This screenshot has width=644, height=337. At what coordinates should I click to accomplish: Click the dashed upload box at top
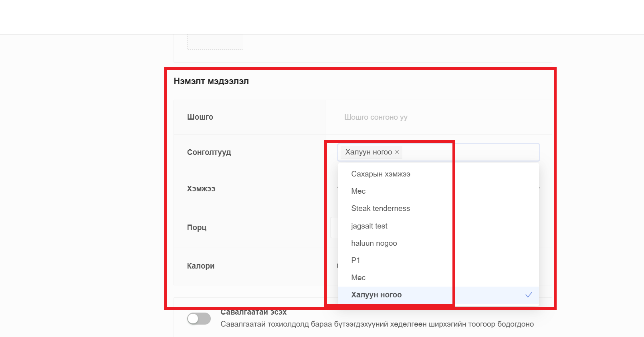click(215, 42)
